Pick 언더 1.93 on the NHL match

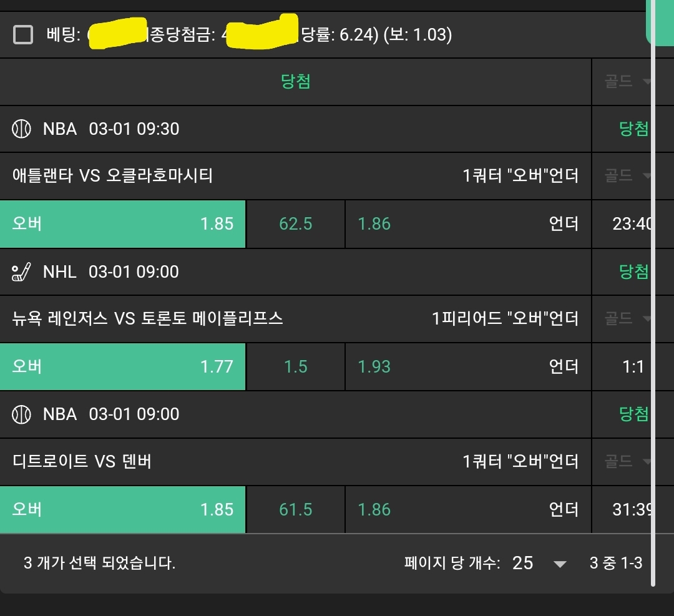coord(468,366)
